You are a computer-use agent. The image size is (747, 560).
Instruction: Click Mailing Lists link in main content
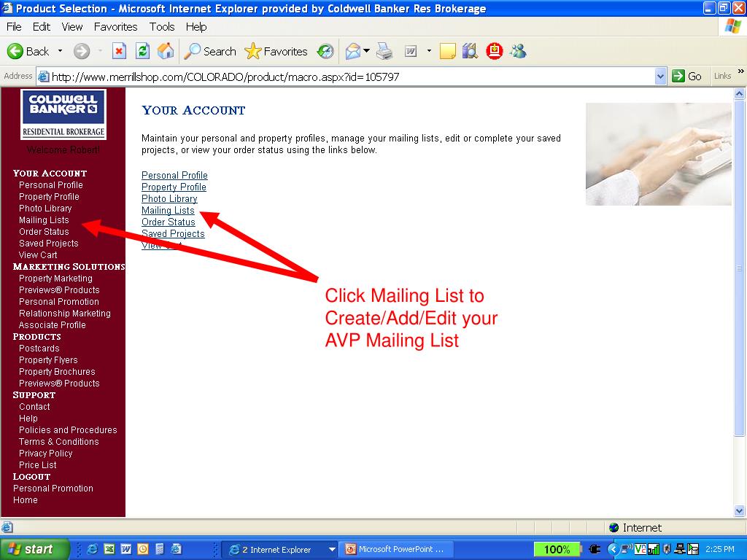(x=168, y=211)
